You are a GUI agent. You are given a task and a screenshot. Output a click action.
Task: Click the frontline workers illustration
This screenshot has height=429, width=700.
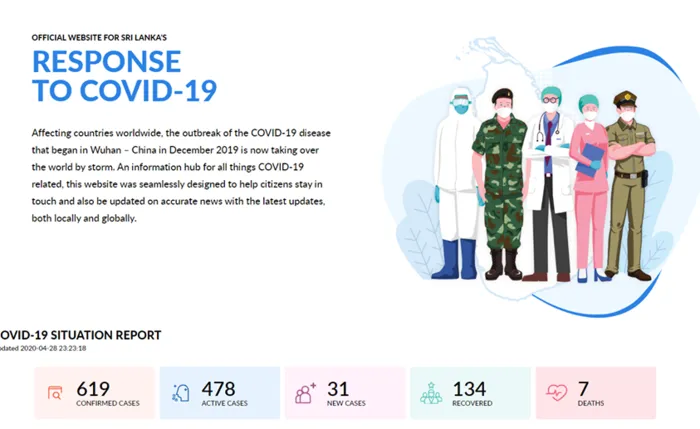click(x=542, y=179)
